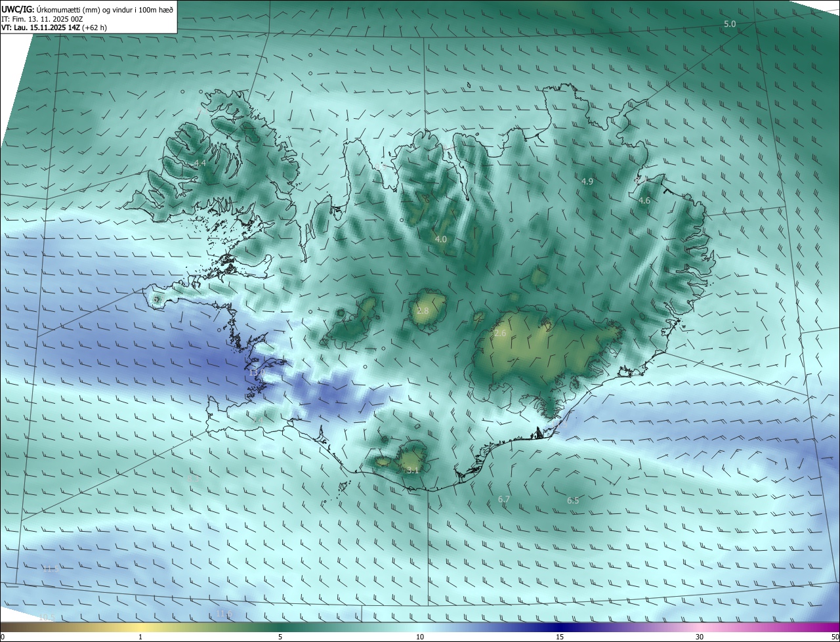This screenshot has height=642, width=840.
Task: Click the colorbar tick labeled 15
Action: 560,637
